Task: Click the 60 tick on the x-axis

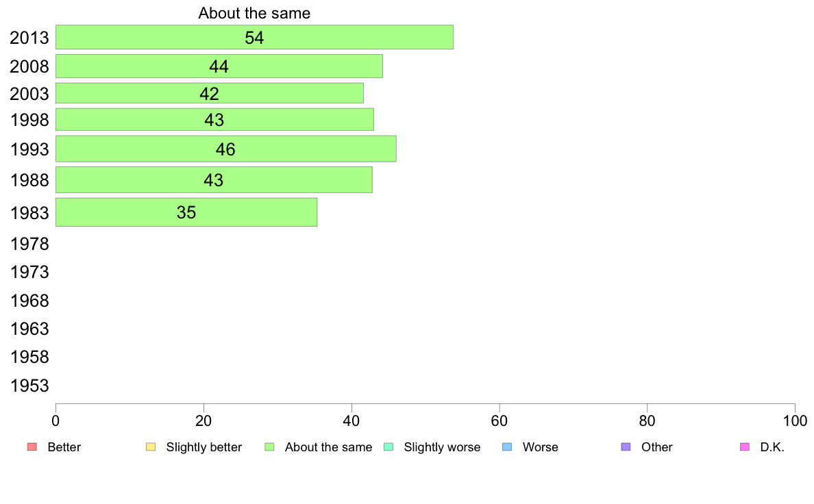Action: tap(500, 421)
